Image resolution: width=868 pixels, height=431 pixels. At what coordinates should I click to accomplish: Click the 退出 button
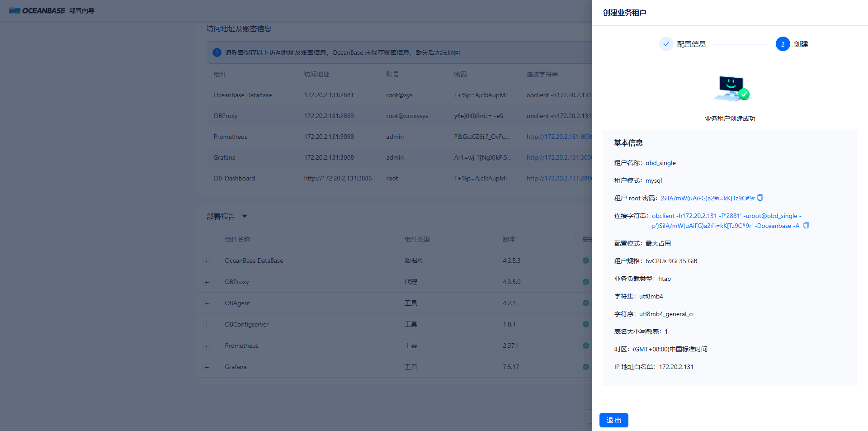click(613, 420)
